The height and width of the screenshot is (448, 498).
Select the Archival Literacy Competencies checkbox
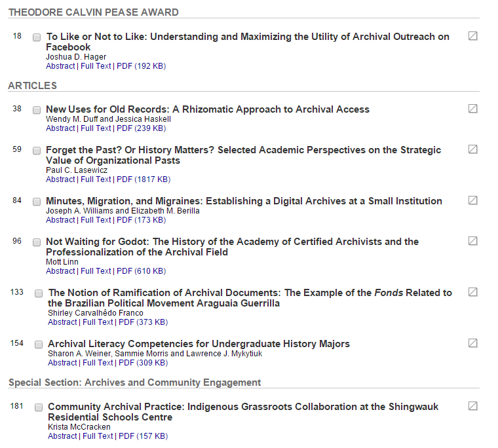coord(39,345)
